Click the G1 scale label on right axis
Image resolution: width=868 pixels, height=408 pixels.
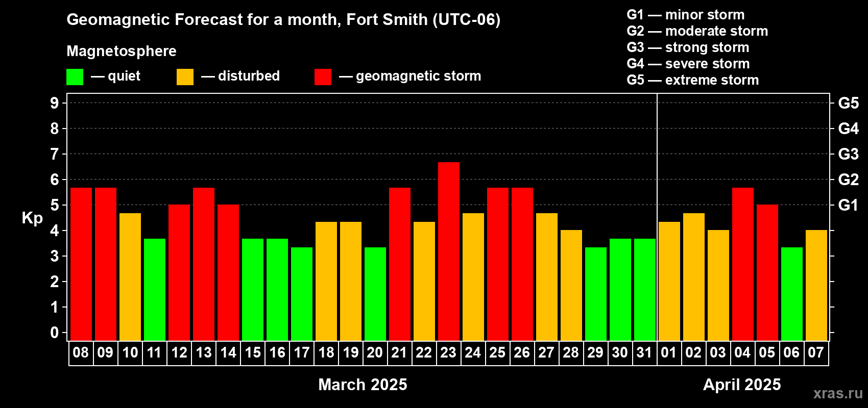[x=848, y=205]
